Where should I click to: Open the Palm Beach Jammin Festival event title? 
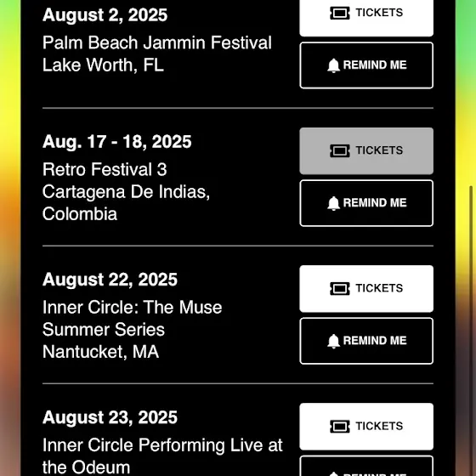pyautogui.click(x=157, y=42)
